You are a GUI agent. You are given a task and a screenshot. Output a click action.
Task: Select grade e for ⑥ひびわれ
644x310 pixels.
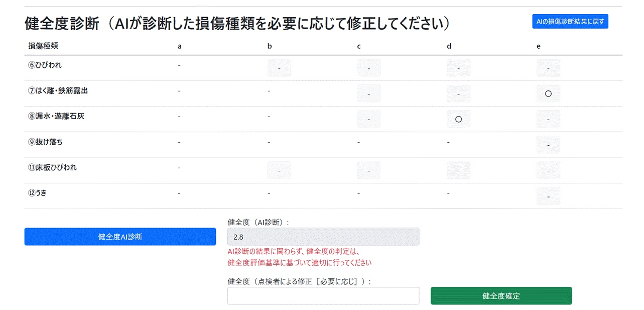coord(548,68)
